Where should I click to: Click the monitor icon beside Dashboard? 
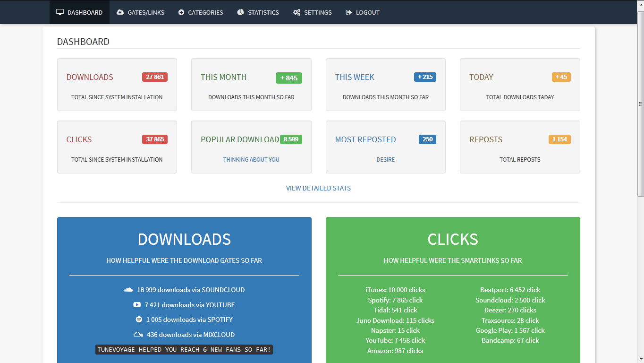click(60, 12)
